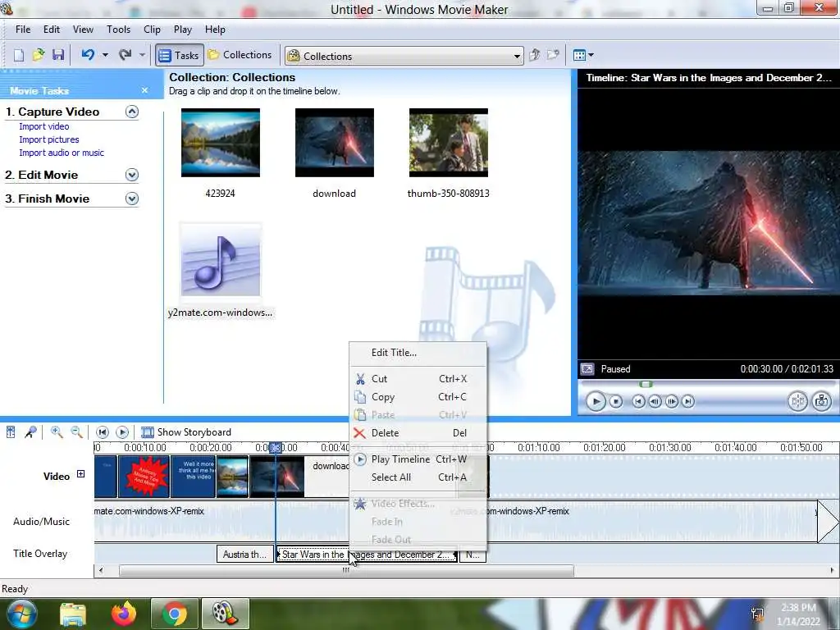Click the New Collection Folder icon
Screen dimensions: 840x630
coord(553,55)
